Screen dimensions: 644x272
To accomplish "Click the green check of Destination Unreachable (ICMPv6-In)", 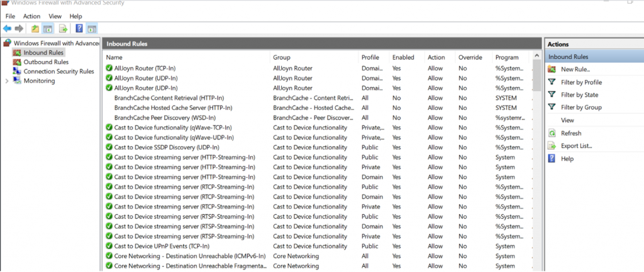I will click(x=109, y=256).
